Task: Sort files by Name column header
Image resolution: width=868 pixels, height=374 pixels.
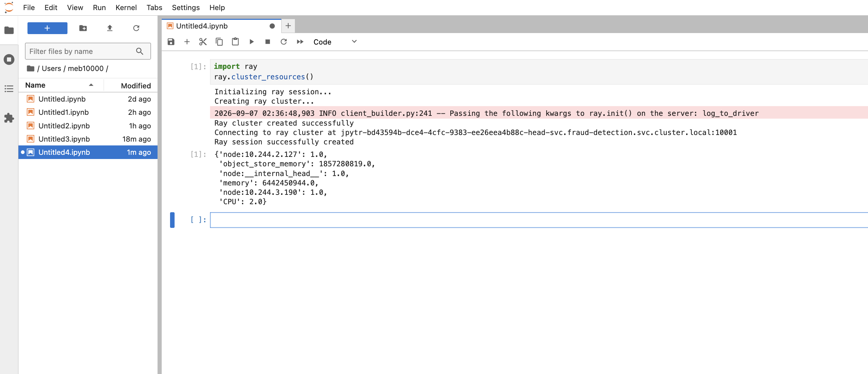Action: click(61, 85)
